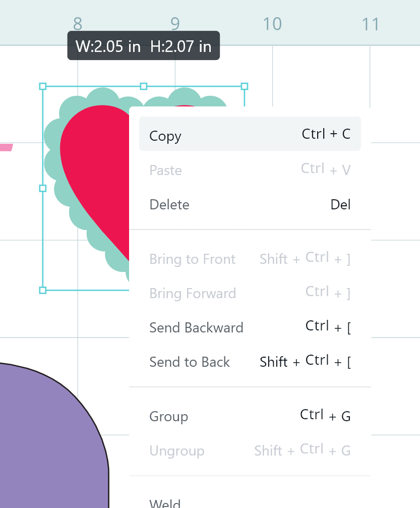Image resolution: width=420 pixels, height=508 pixels.
Task: Click the pink shape at the canvas edge
Action: coord(5,147)
